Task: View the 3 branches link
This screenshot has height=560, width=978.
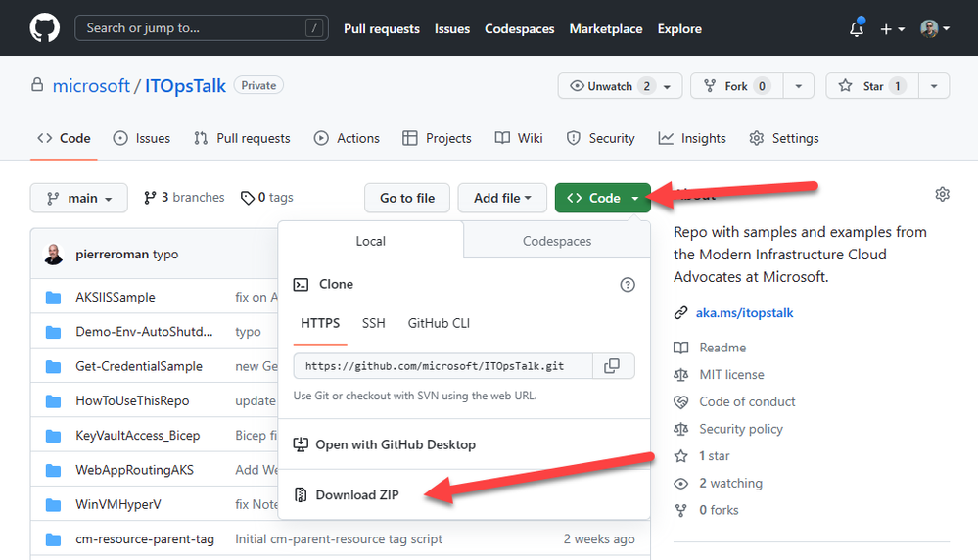Action: pos(184,197)
